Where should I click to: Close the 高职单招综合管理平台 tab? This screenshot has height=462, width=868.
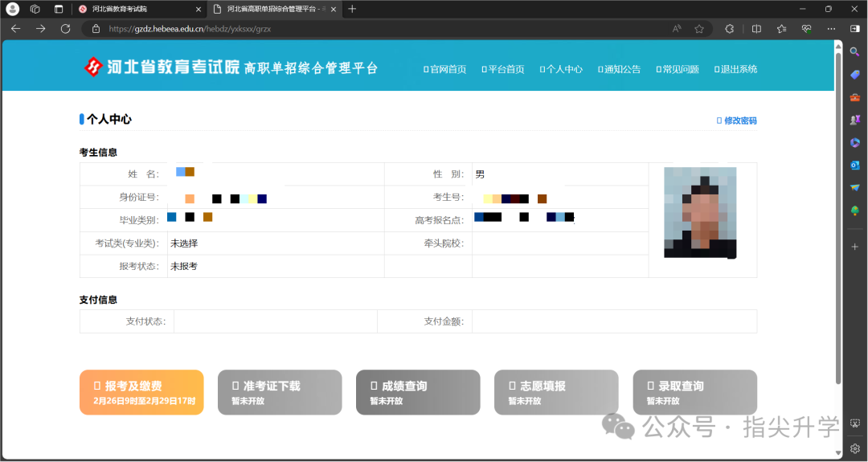pyautogui.click(x=334, y=10)
